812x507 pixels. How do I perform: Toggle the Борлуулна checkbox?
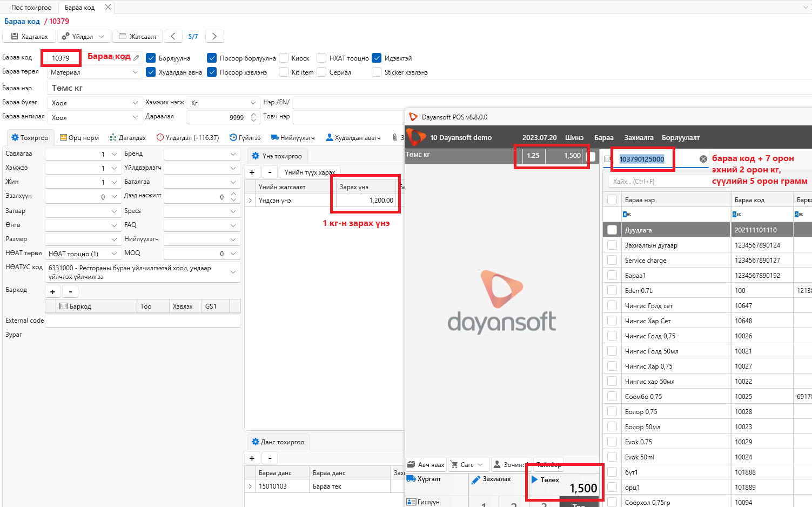(151, 58)
